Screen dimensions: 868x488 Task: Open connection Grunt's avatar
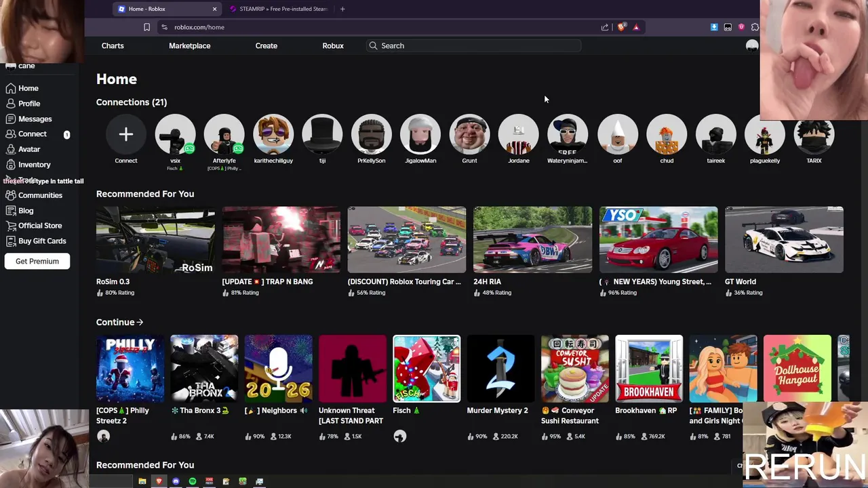click(x=470, y=134)
